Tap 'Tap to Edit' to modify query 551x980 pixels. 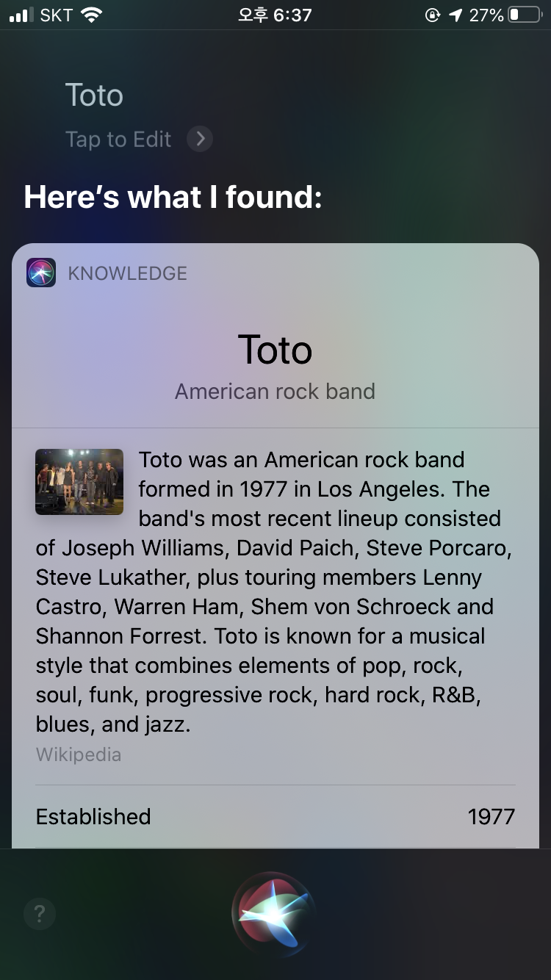click(118, 139)
